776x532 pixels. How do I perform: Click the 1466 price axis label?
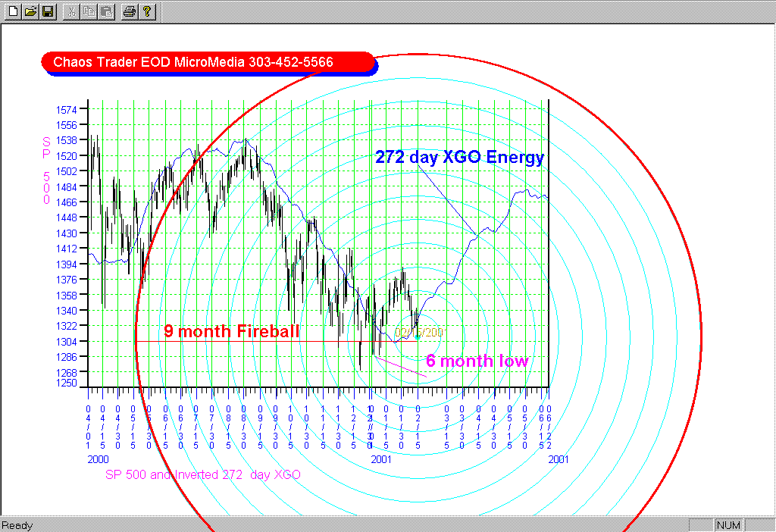pos(67,202)
